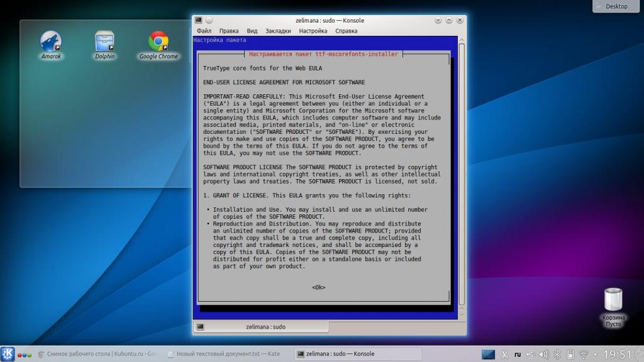This screenshot has height=362, width=644.
Task: Switch the ru keyboard layout indicator
Action: pyautogui.click(x=518, y=354)
